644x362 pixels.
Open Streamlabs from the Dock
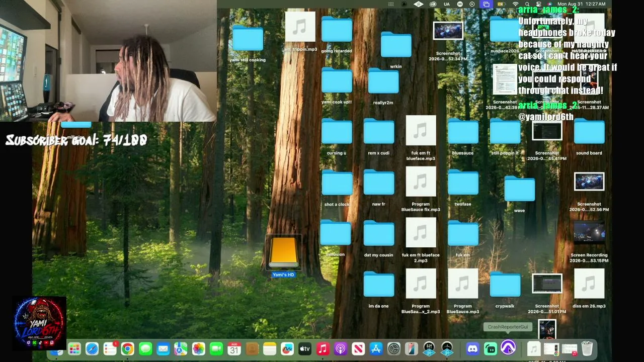[490, 348]
